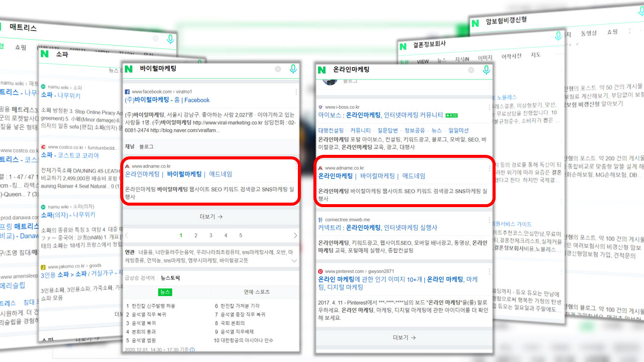The width and height of the screenshot is (644, 362).
Task: Click 더보기 in 바이럴마케팅 results
Action: (211, 217)
